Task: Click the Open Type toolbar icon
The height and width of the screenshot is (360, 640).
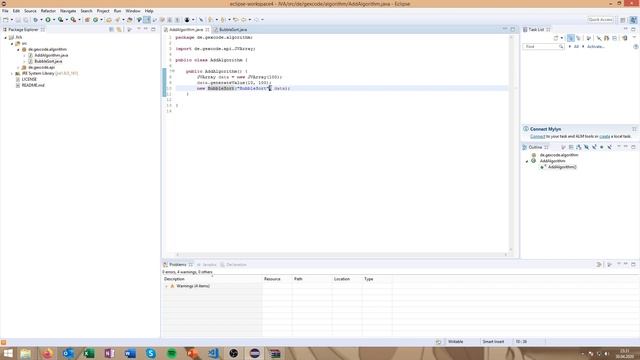Action: click(x=109, y=20)
